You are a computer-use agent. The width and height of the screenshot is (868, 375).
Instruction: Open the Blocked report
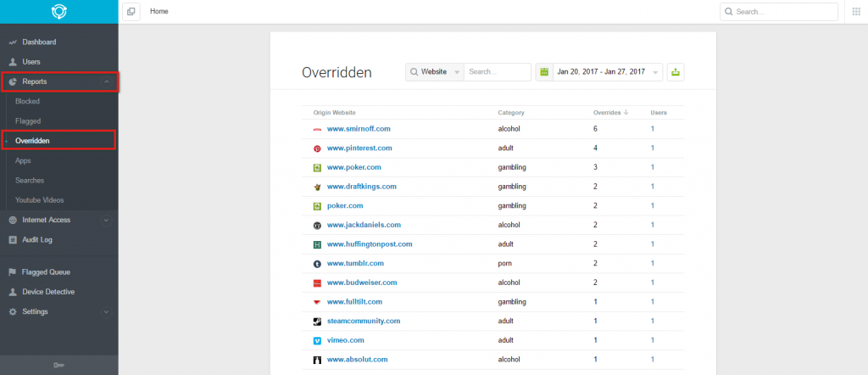pos(28,101)
